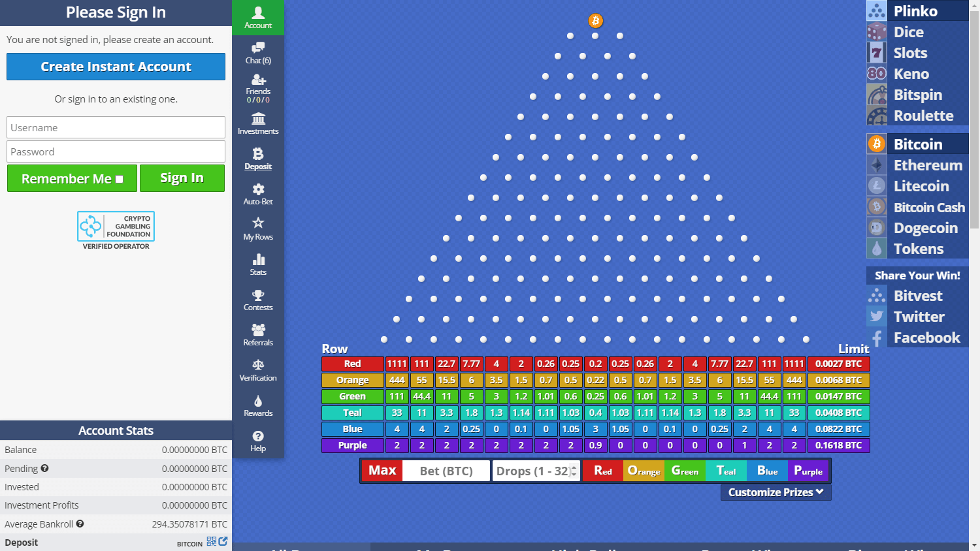Focus the Bet (BTC) input field
This screenshot has height=551, width=980.
coord(446,471)
